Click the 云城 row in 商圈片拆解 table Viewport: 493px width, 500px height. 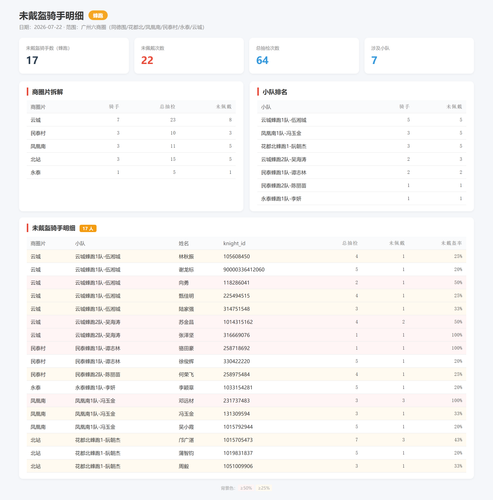click(131, 120)
